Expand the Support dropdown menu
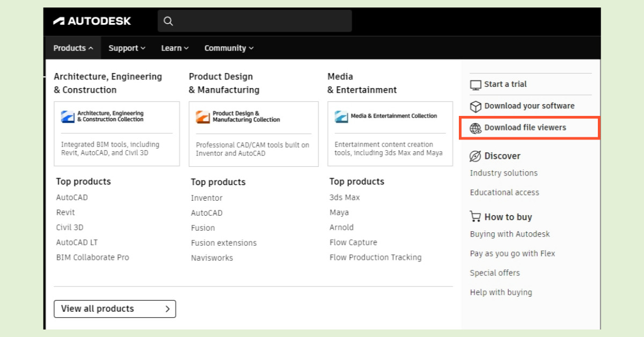The height and width of the screenshot is (337, 644). (127, 48)
